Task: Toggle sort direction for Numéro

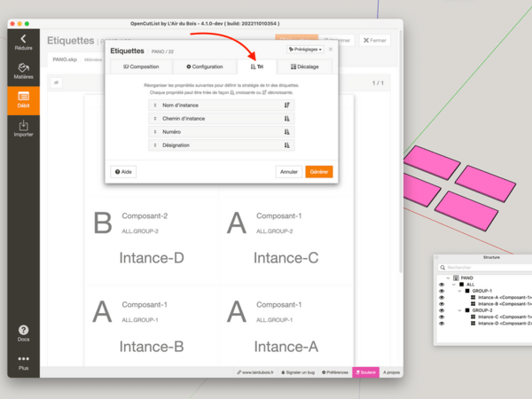Action: (x=287, y=131)
